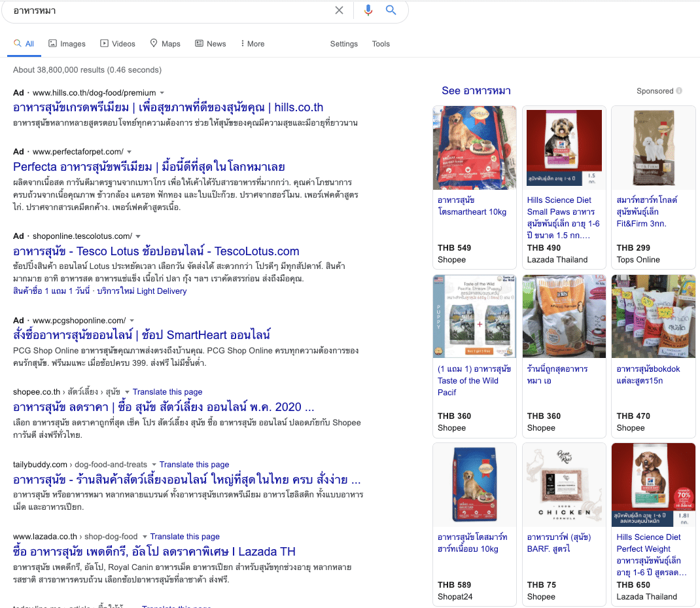Expand the pcgshoponline.com ad dropdown arrow
Screen dimensions: 700x608
131,321
